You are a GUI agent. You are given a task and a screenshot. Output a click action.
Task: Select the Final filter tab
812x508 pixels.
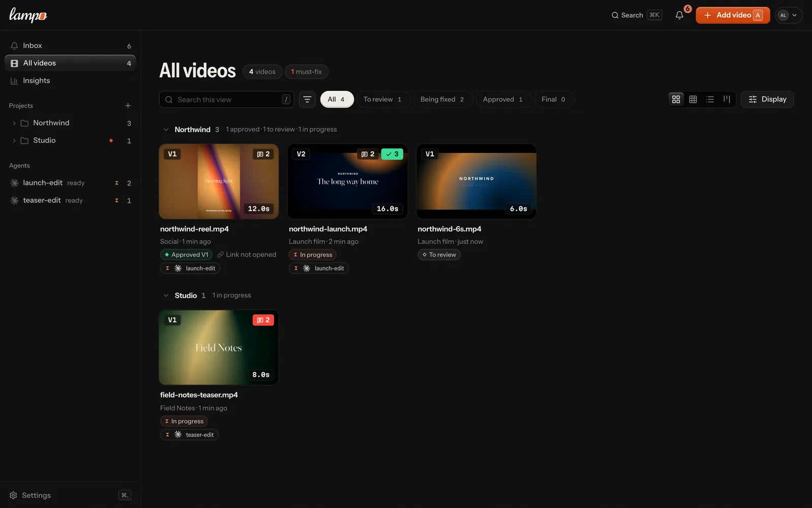tap(554, 100)
